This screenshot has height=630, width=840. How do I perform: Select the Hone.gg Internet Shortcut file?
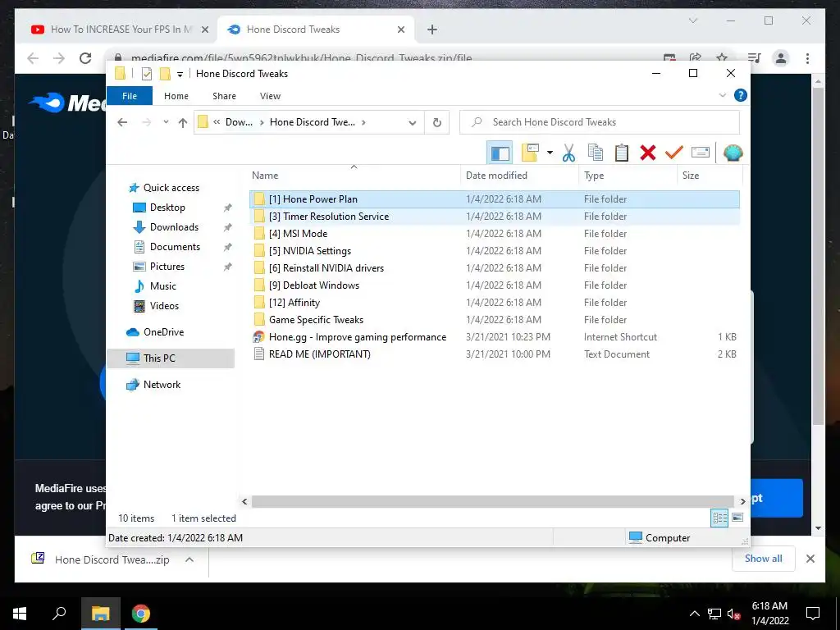click(495, 337)
